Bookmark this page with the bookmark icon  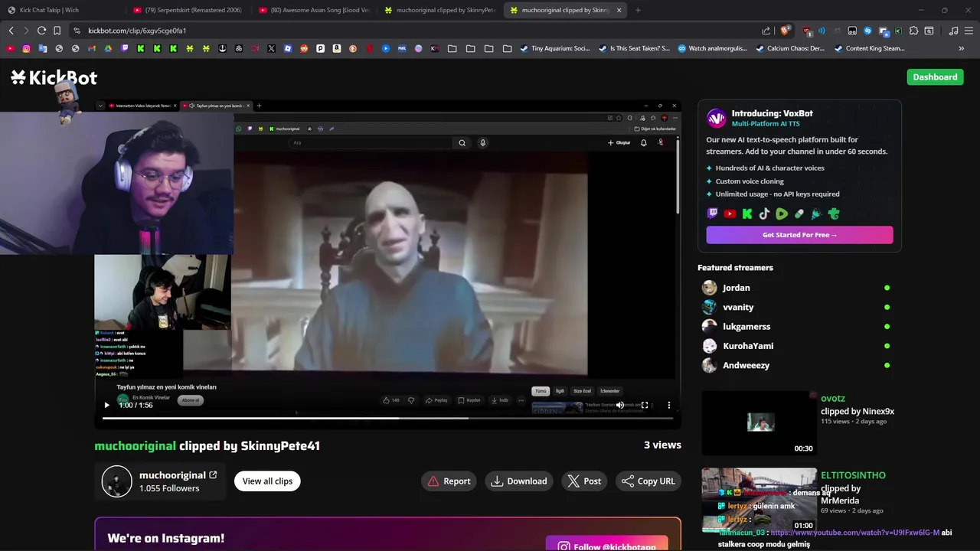(57, 31)
